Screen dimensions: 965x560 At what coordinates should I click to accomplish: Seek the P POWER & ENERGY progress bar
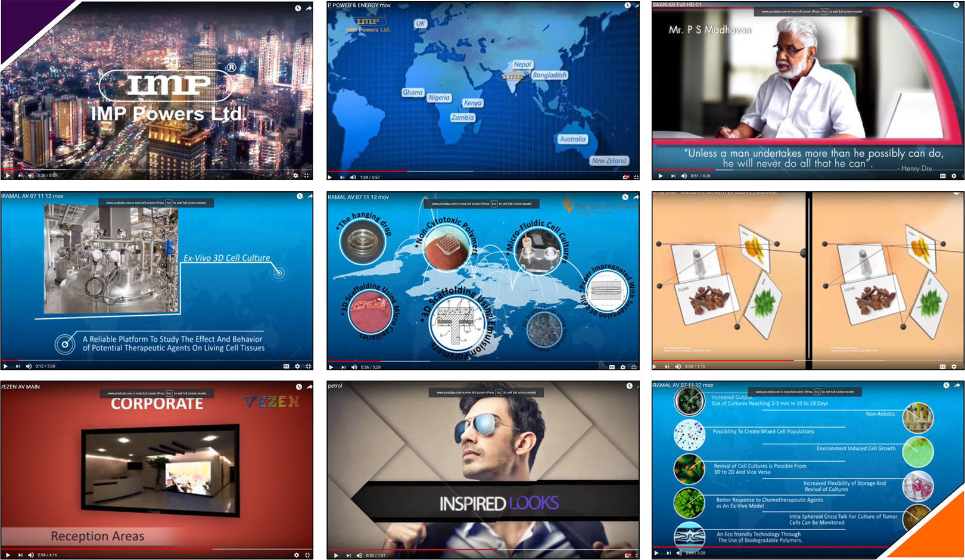[x=483, y=172]
